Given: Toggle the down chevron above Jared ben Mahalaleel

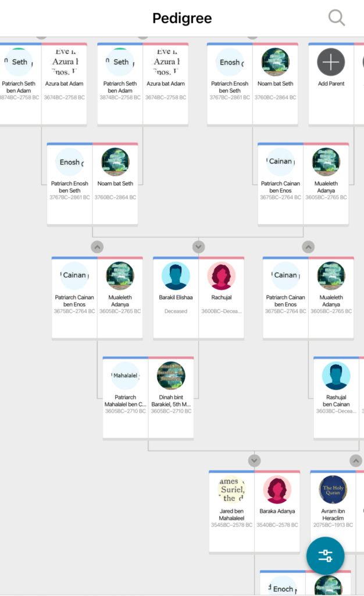Looking at the screenshot, I should coord(254,461).
